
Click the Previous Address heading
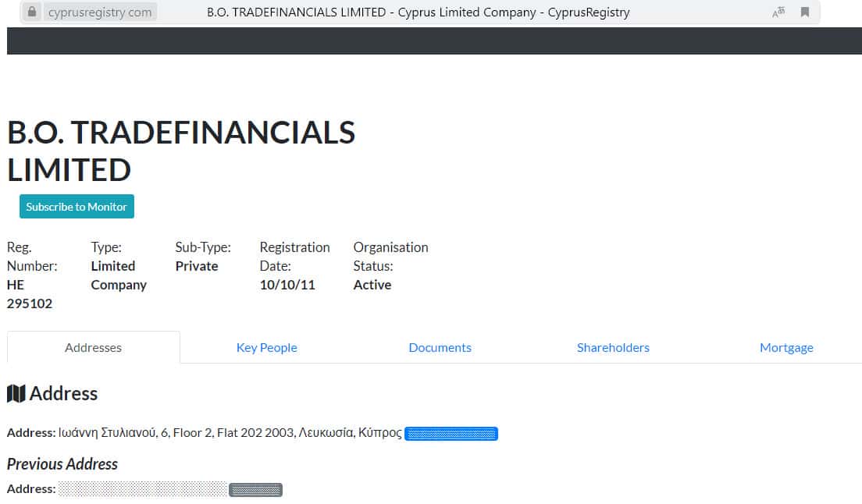62,464
